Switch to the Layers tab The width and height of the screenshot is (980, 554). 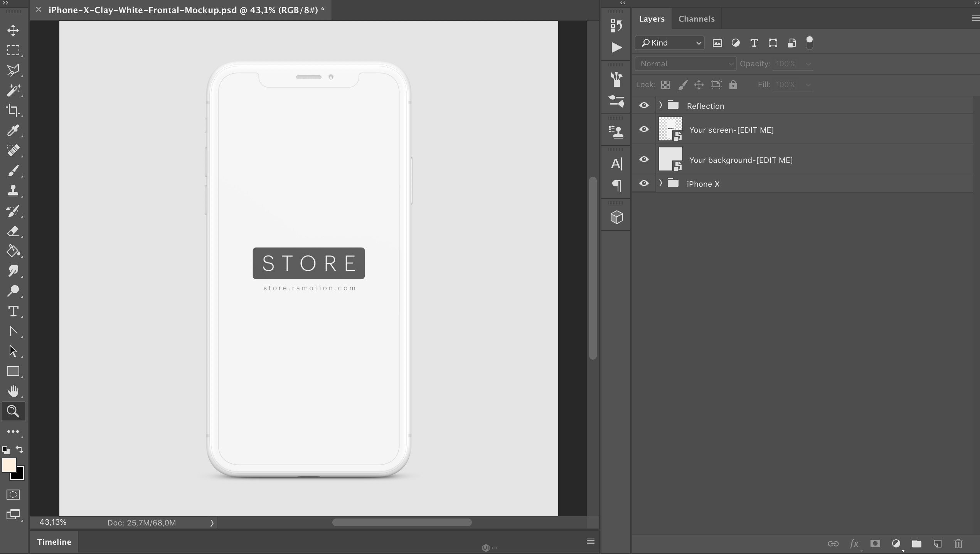pos(652,19)
